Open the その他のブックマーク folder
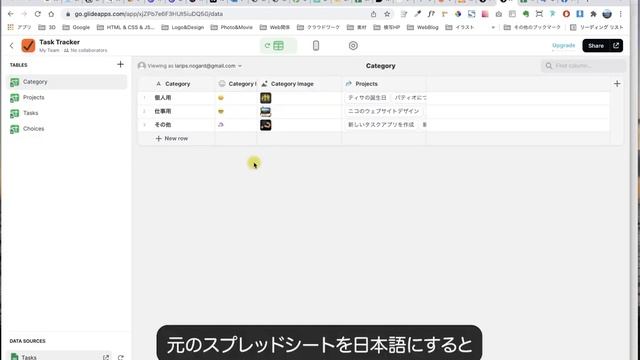 [x=532, y=27]
